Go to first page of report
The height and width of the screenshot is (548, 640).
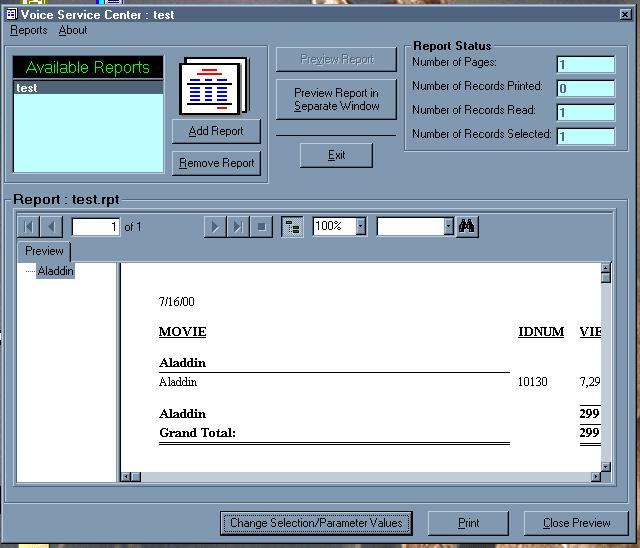coord(28,226)
